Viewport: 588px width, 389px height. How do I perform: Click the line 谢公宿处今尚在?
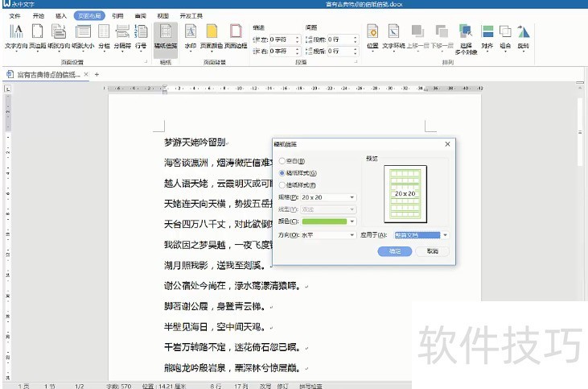(x=195, y=286)
